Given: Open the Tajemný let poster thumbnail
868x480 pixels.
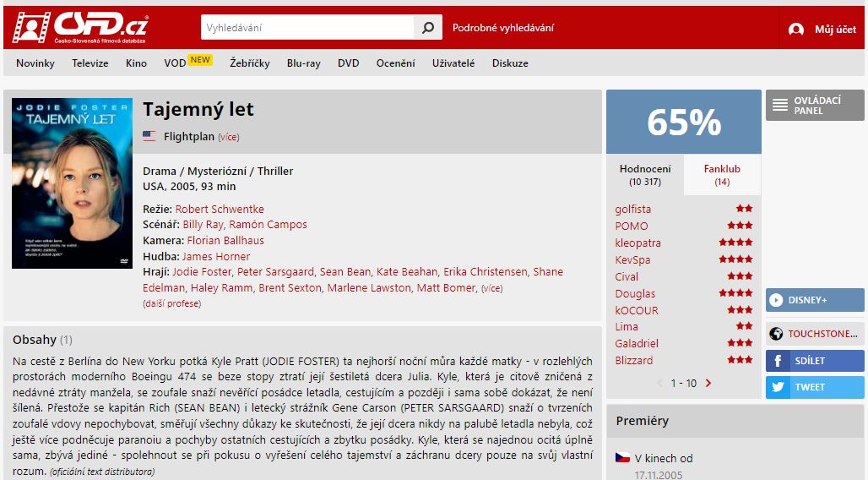Looking at the screenshot, I should click(72, 183).
